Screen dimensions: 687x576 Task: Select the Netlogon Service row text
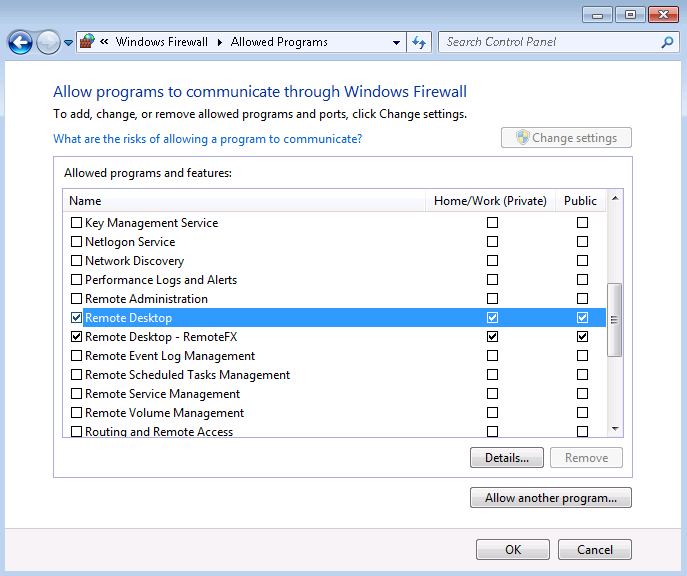(130, 242)
